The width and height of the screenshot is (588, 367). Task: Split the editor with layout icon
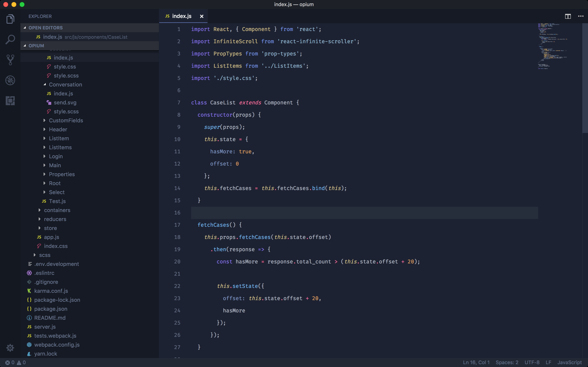(x=568, y=16)
